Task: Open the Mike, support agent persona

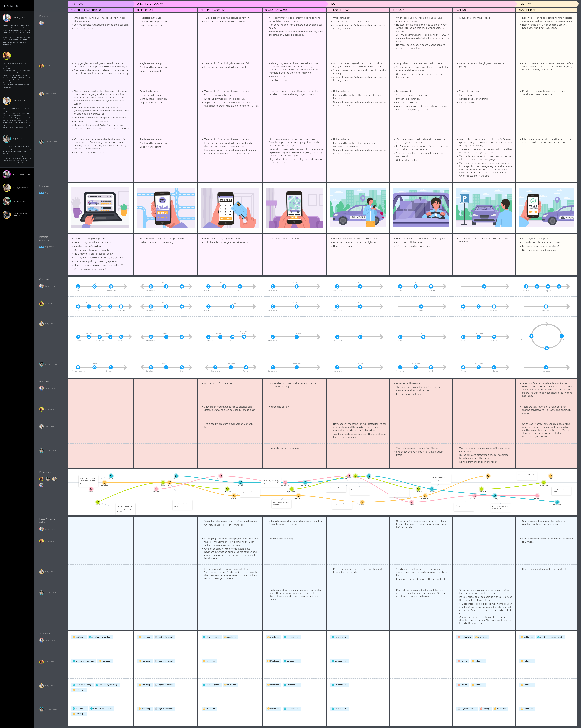Action: [17, 174]
